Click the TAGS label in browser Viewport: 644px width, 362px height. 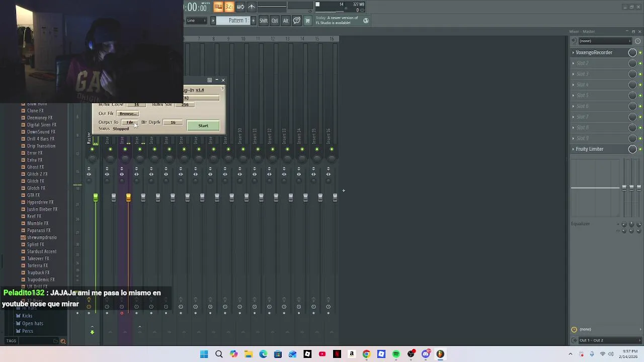[x=11, y=341]
